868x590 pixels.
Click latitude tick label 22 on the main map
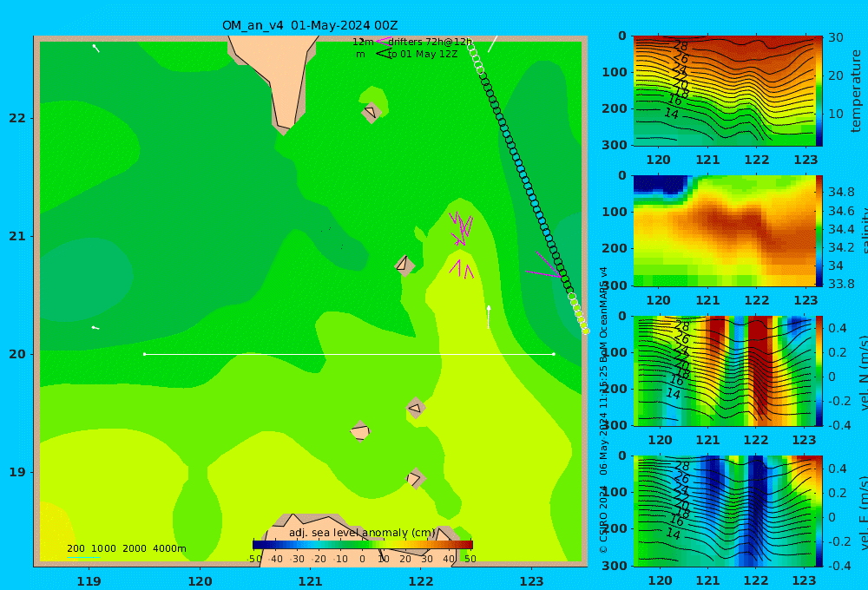coord(16,118)
